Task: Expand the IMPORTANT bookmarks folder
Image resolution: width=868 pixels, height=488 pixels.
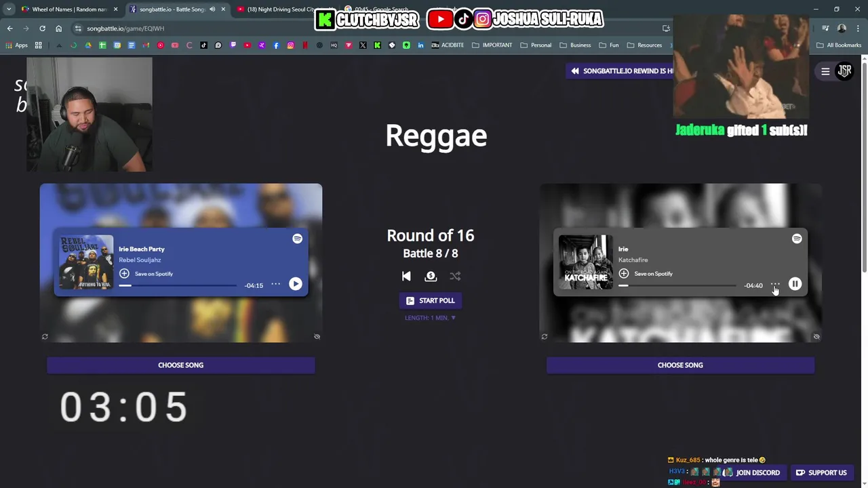Action: (x=492, y=45)
